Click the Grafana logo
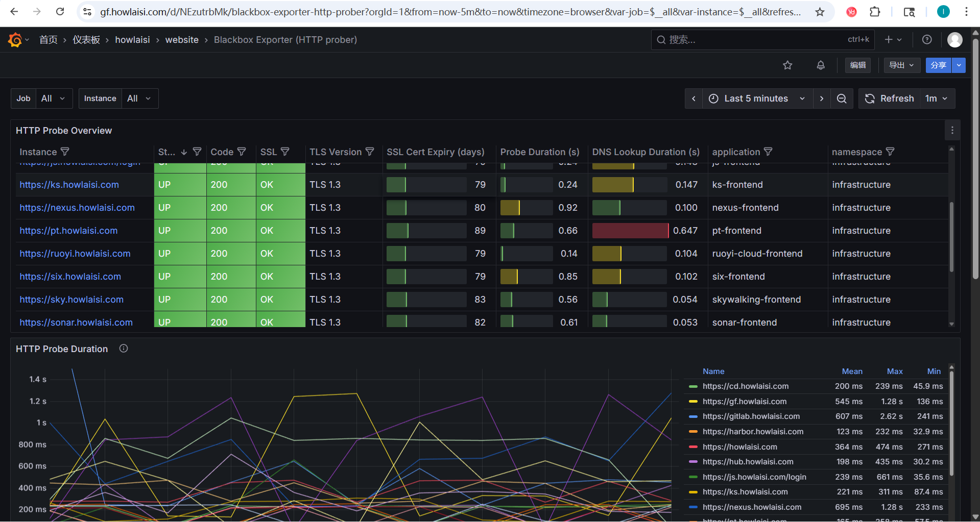Viewport: 980px width, 522px height. pyautogui.click(x=14, y=39)
